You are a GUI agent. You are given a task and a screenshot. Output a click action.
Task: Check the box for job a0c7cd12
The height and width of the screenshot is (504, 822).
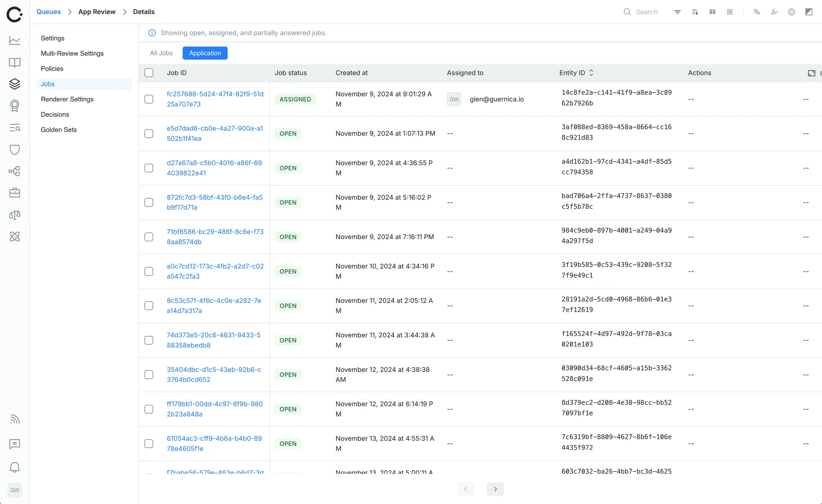click(149, 271)
